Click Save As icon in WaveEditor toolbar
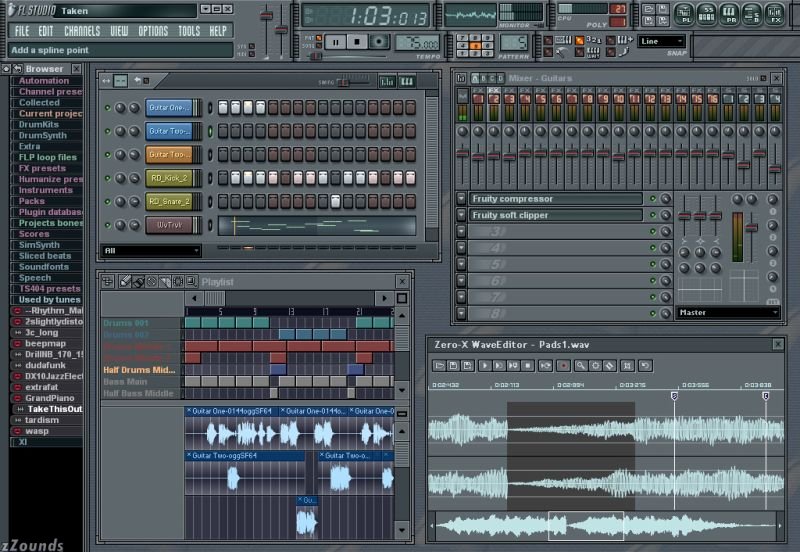800x552 pixels. (x=467, y=366)
